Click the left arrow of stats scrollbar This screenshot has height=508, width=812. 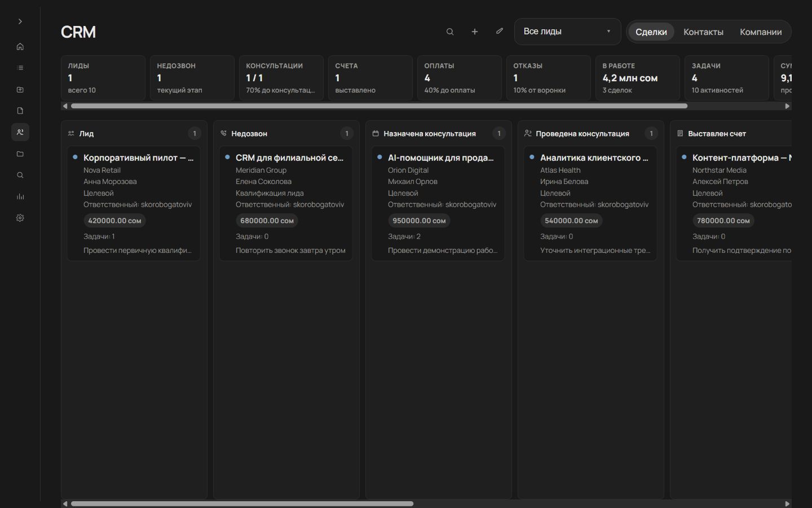click(65, 106)
